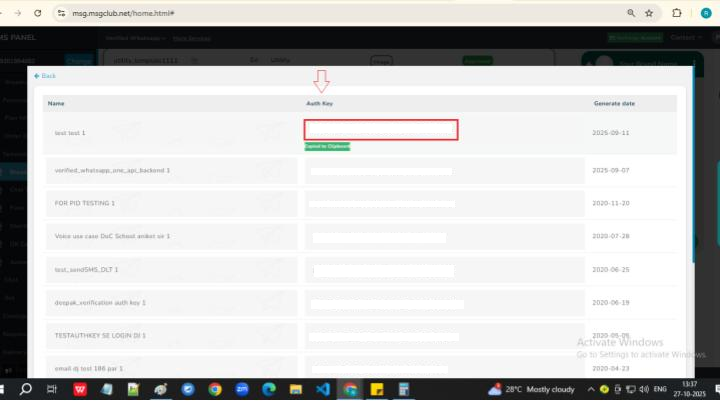Viewport: 720px width, 402px height.
Task: Click the Auth Key column header
Action: pyautogui.click(x=319, y=103)
